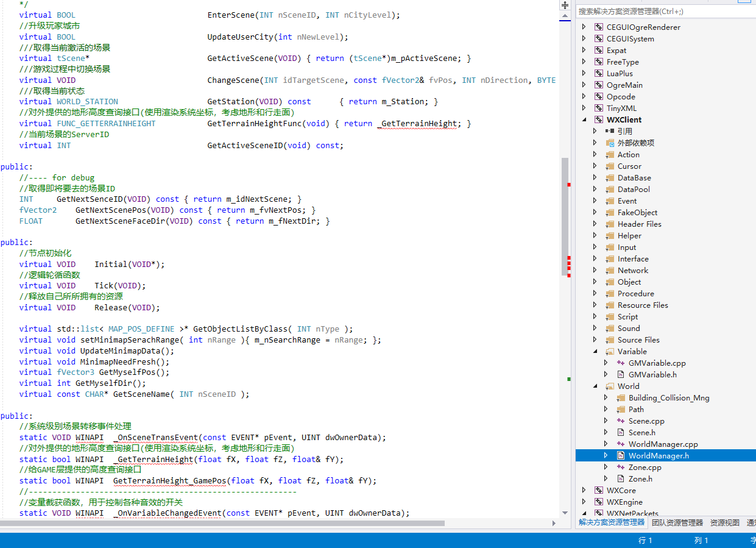
Task: Click the GMVariable.cpp source file icon
Action: click(x=621, y=363)
